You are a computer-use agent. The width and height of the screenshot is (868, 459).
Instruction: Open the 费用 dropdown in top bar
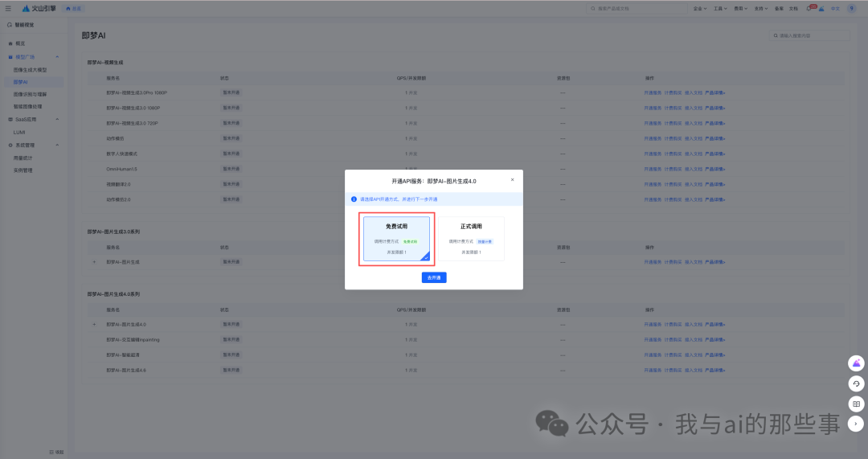tap(741, 8)
